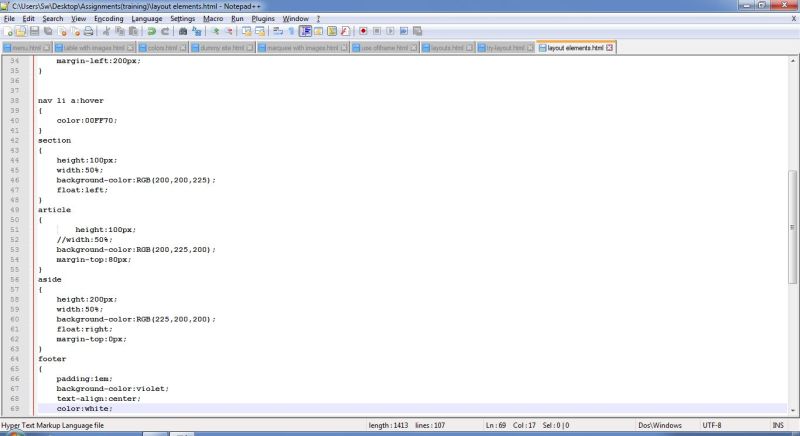Viewport: 800px width, 436px height.
Task: Click the 'UTF-8' status bar entry
Action: point(712,425)
